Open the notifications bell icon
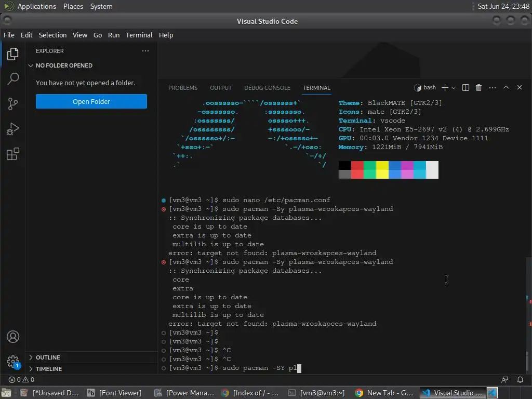Screen dimensions: 532x399 [x=520, y=380]
